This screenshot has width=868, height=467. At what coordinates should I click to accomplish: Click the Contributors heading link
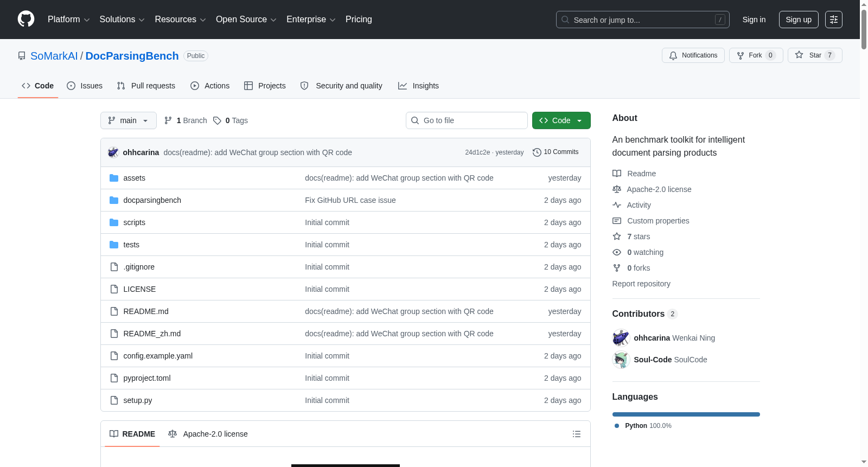tap(644, 314)
